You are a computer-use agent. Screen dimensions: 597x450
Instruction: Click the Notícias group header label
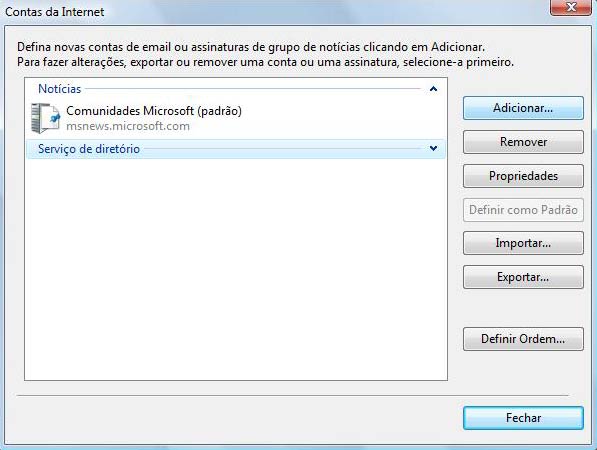pos(60,89)
